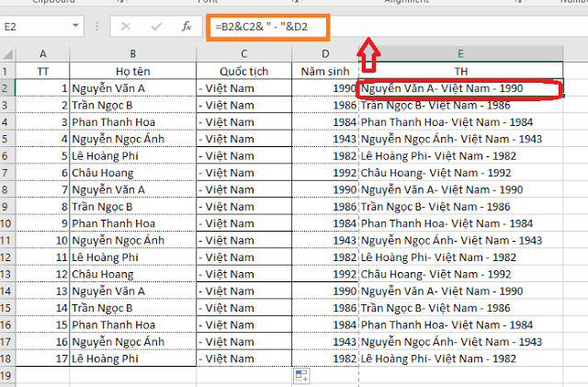Select cell E13 'Châu Hoang- Việt Nam - 1992'
588x387 pixels.
[x=461, y=274]
